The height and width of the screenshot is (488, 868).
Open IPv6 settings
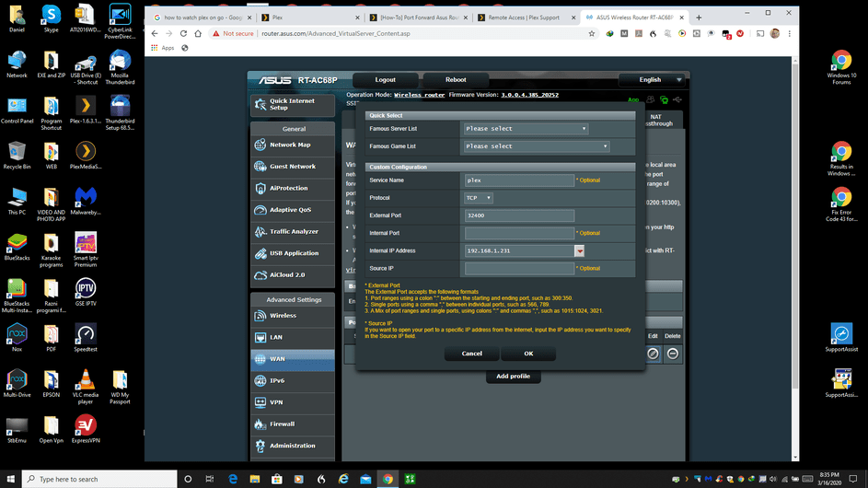pyautogui.click(x=293, y=380)
